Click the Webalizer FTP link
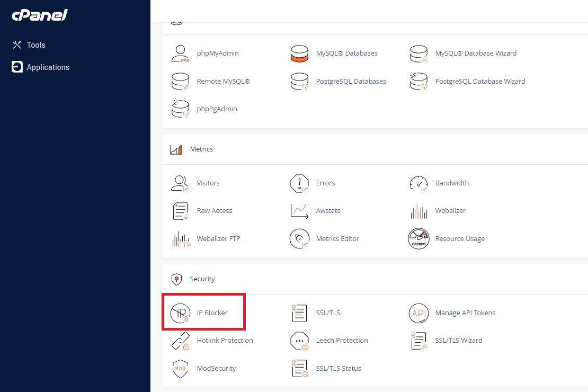Viewport: 588px width, 392px height. pyautogui.click(x=219, y=238)
